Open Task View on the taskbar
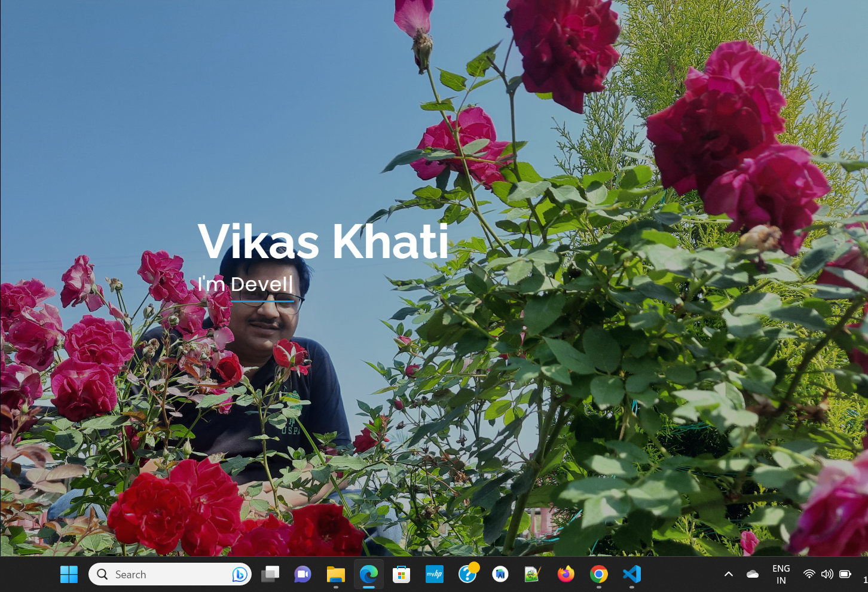This screenshot has width=868, height=592. click(270, 574)
